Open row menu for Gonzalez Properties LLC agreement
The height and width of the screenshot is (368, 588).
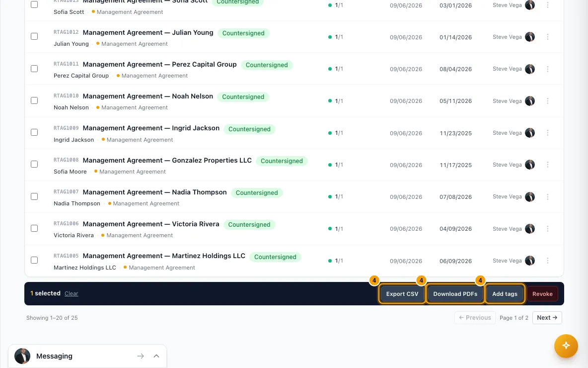click(x=547, y=165)
